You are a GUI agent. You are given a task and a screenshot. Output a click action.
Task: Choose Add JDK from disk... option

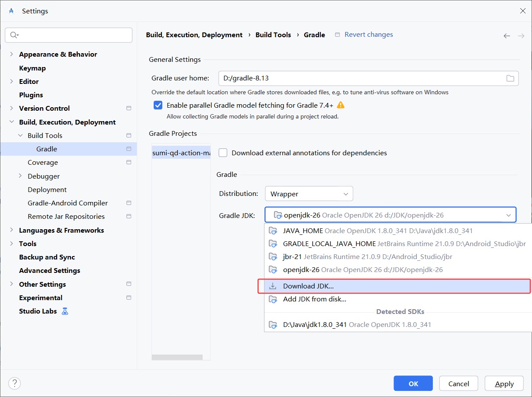(x=398, y=299)
